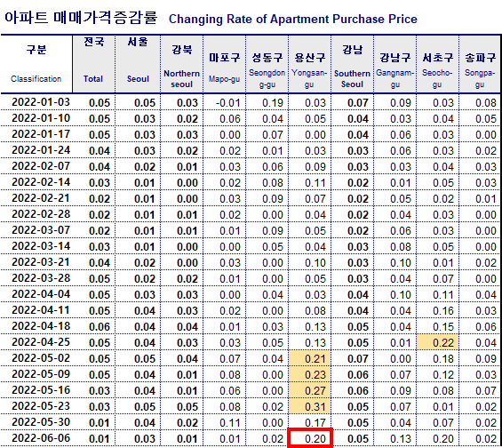Click the date cell 2022-05-09

coord(41,374)
